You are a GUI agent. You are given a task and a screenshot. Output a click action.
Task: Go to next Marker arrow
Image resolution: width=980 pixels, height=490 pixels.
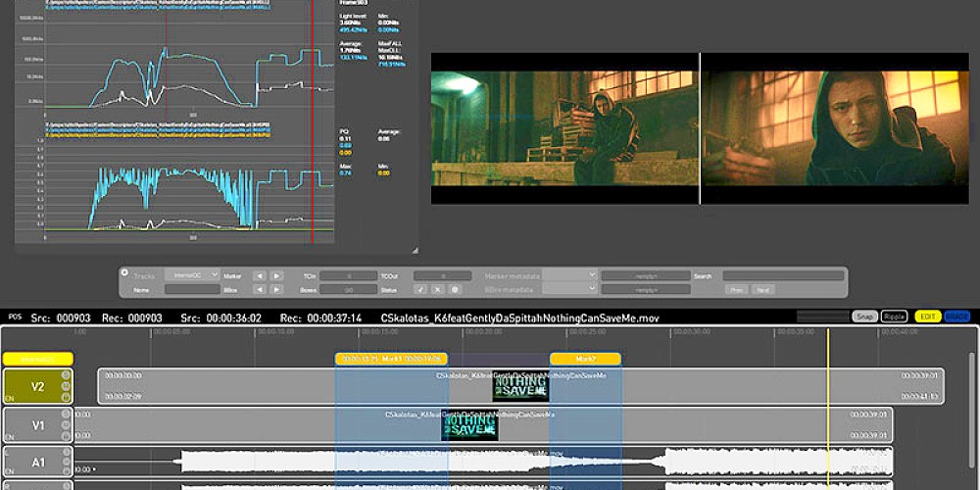[x=276, y=275]
